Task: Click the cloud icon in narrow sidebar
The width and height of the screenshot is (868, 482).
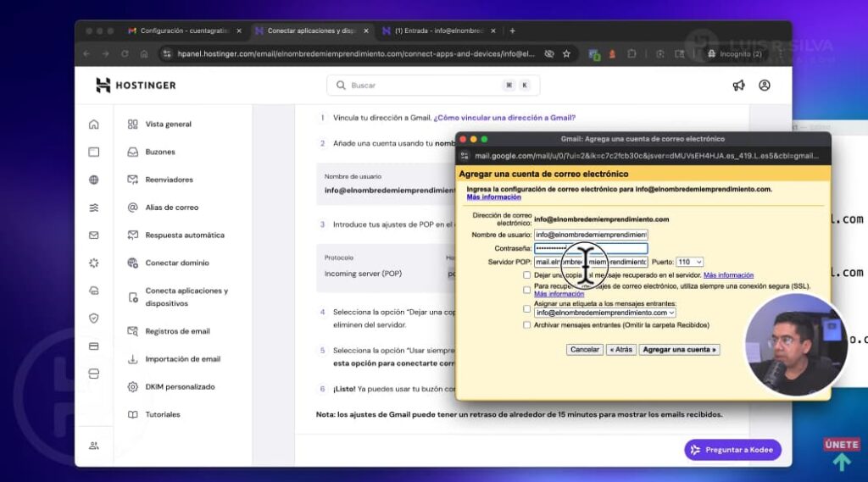Action: [x=93, y=291]
